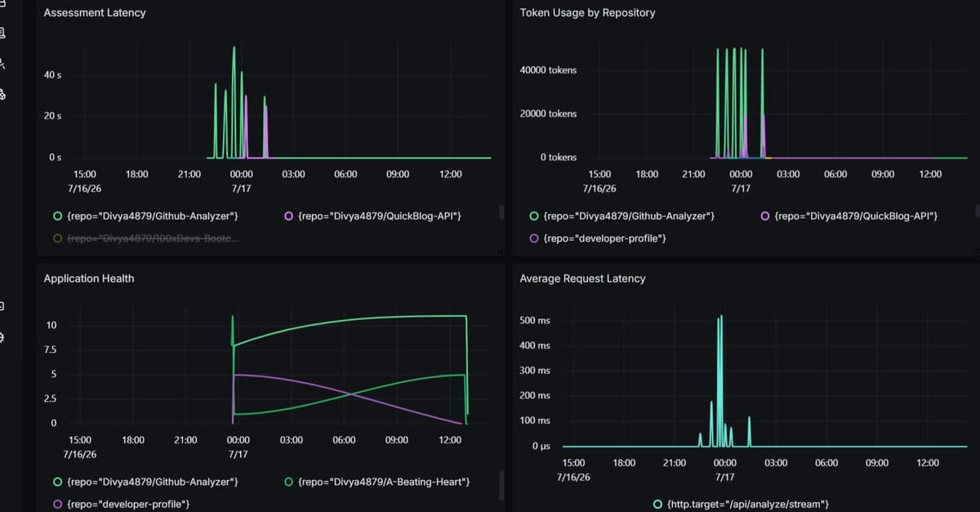Toggle Github-Analyzer series label in Assessment Latency legend
This screenshot has height=512, width=980.
pyautogui.click(x=152, y=216)
